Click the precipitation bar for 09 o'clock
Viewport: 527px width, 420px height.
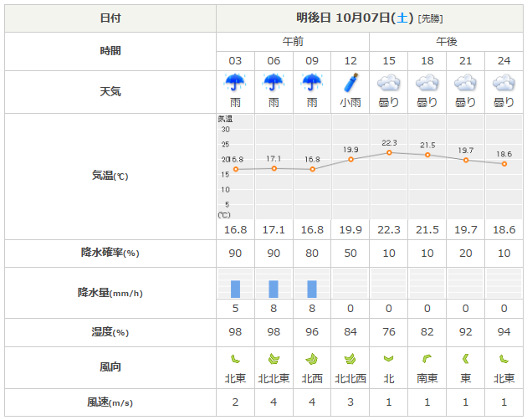pos(312,289)
